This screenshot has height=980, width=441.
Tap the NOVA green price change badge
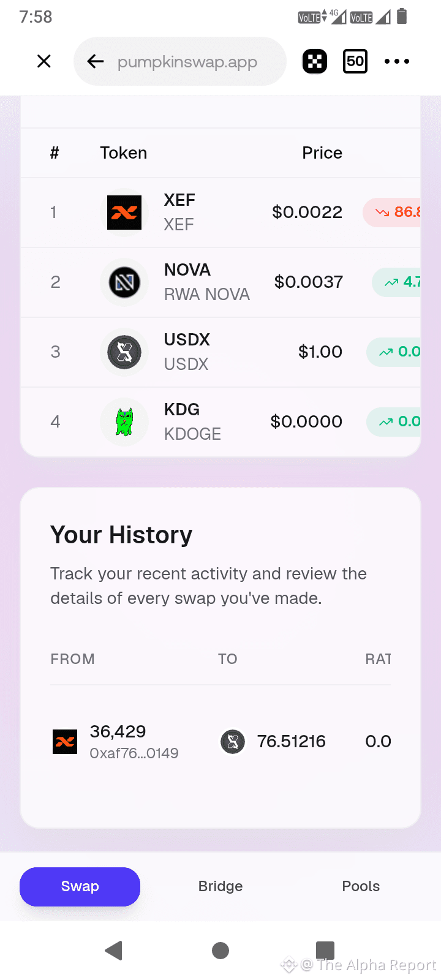[396, 282]
